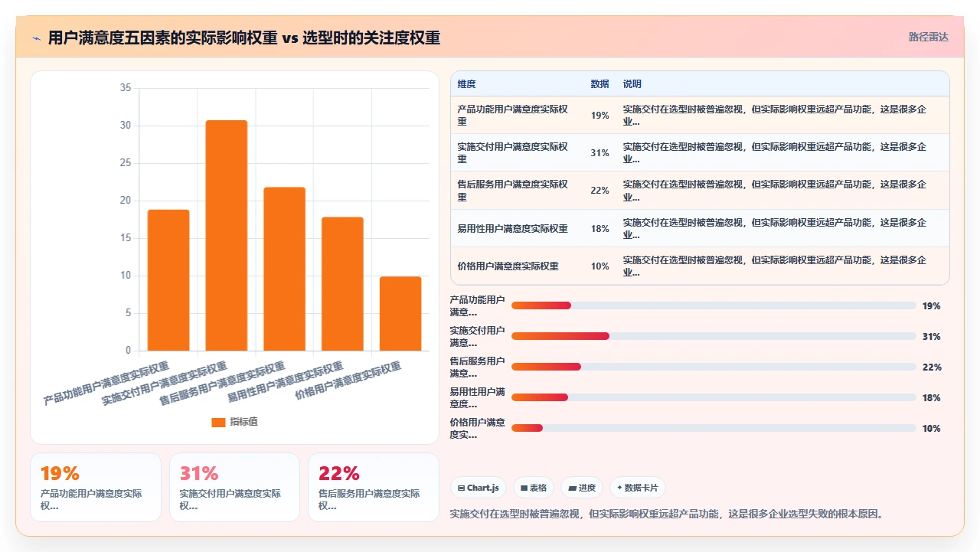Screen dimensions: 980x552
Task: Click the shortest 价格 bar in chart
Action: (400, 314)
